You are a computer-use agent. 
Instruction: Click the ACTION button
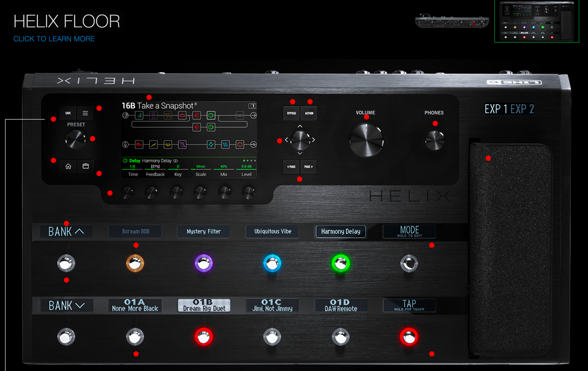pyautogui.click(x=309, y=113)
